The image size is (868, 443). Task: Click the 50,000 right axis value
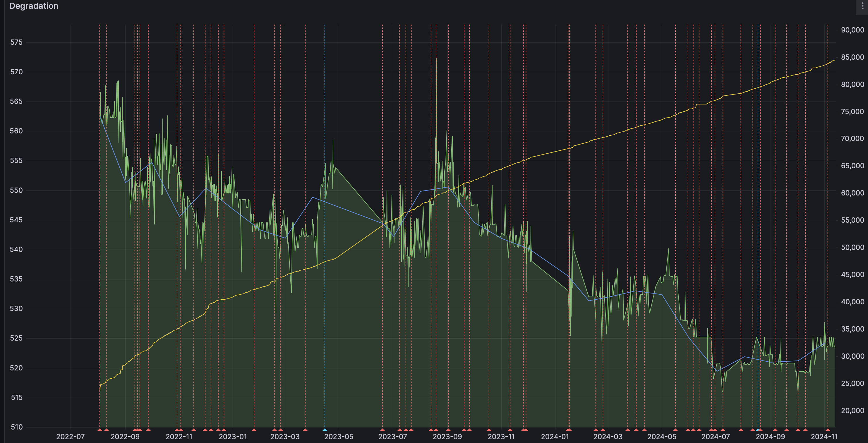pyautogui.click(x=852, y=248)
